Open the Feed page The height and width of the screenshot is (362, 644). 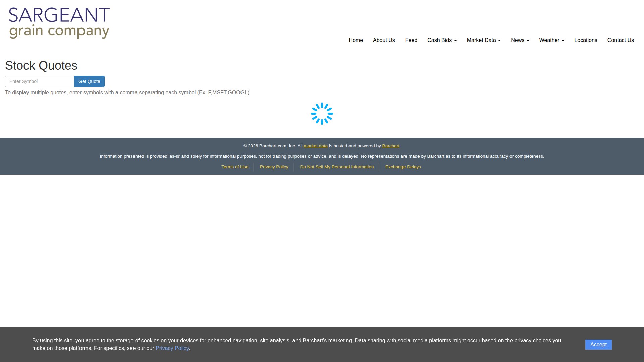[411, 40]
